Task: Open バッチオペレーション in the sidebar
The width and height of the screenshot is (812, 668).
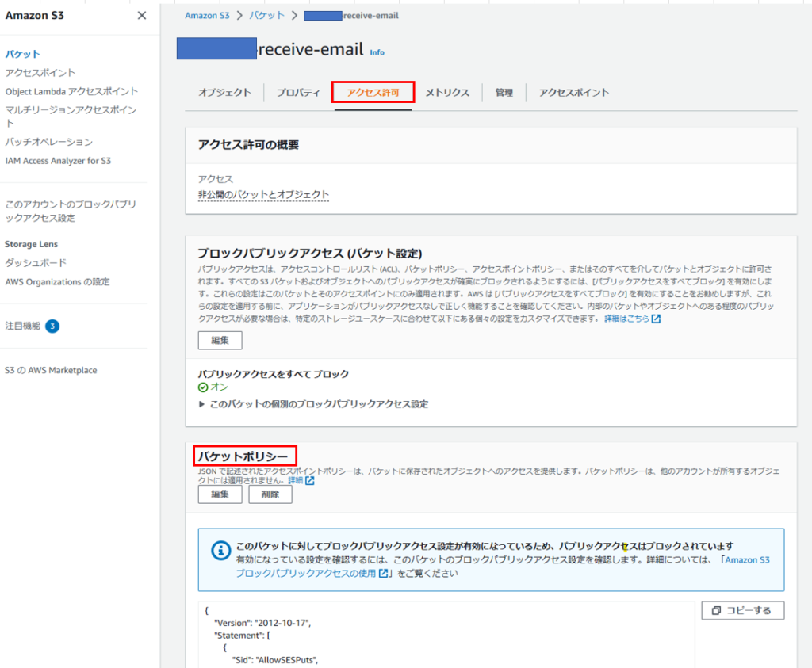Action: point(49,142)
